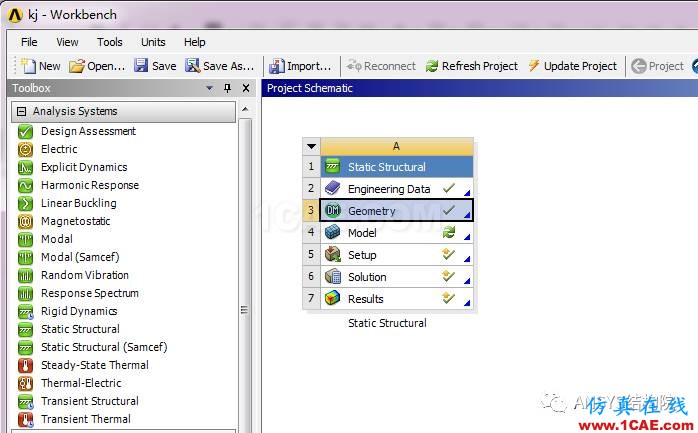Pin the Toolbox panel

coord(227,89)
